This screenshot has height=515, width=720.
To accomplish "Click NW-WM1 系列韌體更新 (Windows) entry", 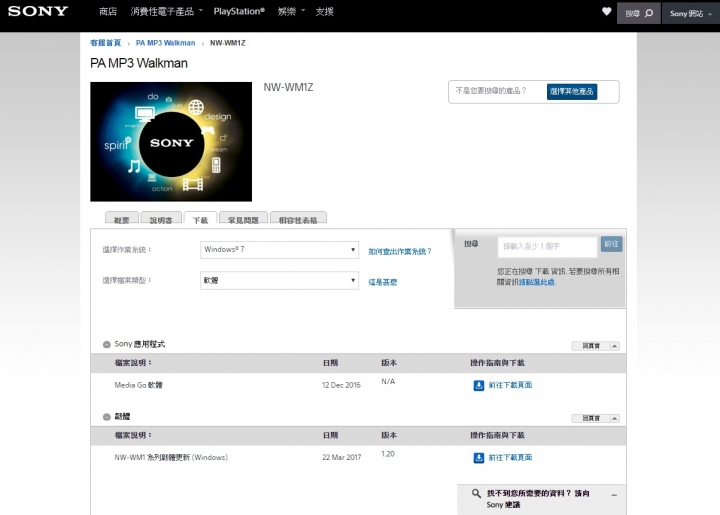I will pyautogui.click(x=171, y=458).
